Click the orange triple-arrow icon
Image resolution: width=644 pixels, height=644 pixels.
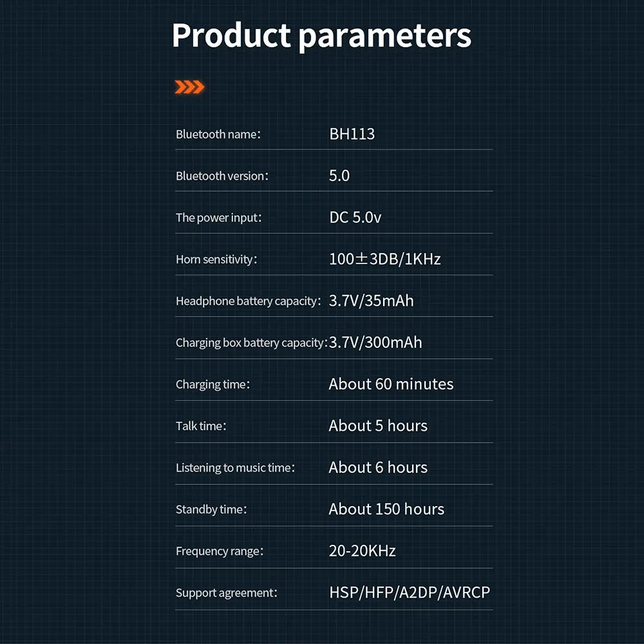(189, 88)
